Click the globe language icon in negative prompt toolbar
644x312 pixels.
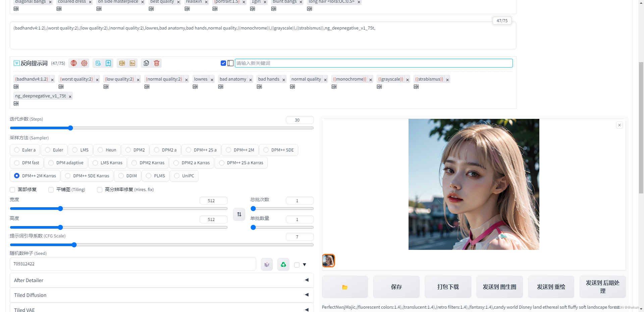tap(74, 63)
